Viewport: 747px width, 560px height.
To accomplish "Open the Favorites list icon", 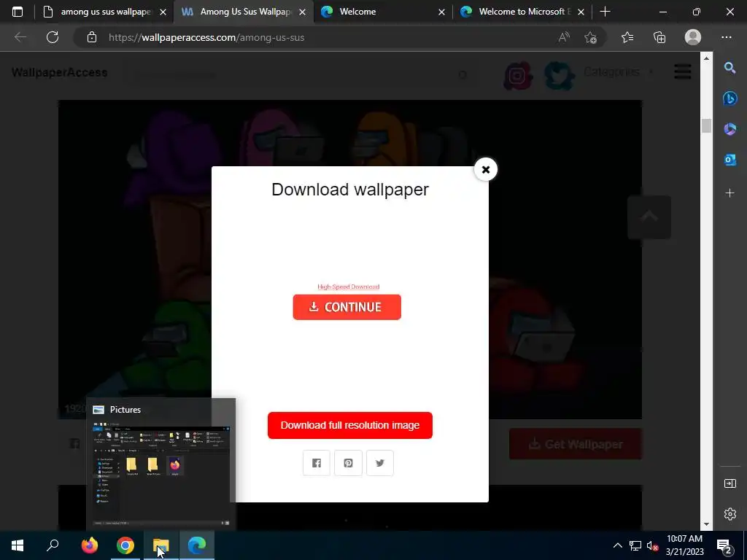I will pos(627,37).
